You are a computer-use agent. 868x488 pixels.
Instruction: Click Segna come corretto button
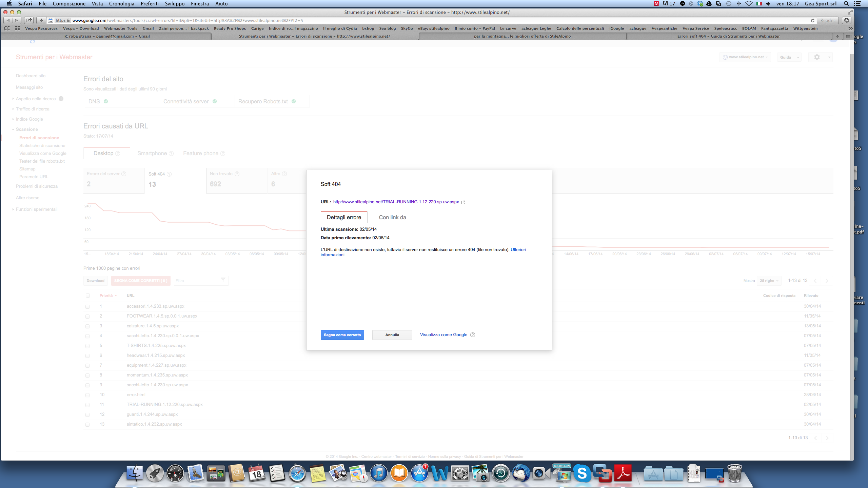[x=342, y=335]
